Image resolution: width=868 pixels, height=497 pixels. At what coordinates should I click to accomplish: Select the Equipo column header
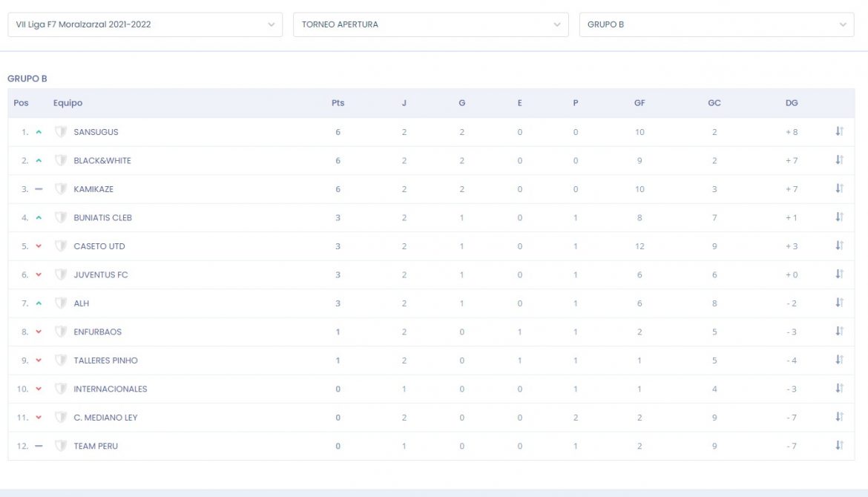68,103
